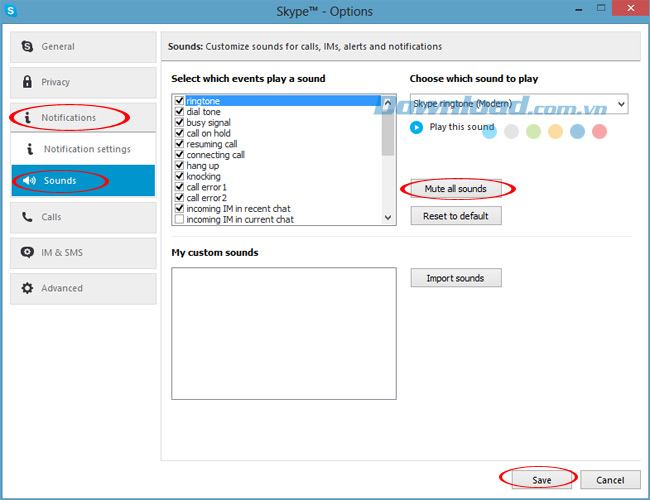Click the IM & SMS chat bubble icon
650x500 pixels.
pos(27,252)
